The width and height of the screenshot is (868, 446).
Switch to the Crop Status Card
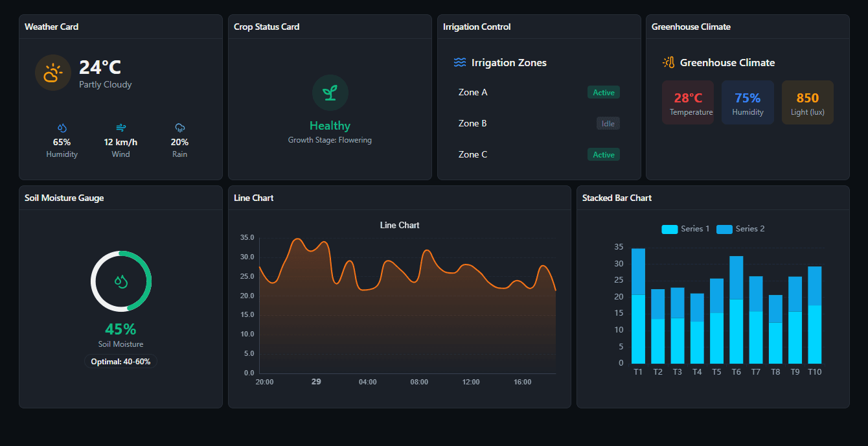coord(266,27)
